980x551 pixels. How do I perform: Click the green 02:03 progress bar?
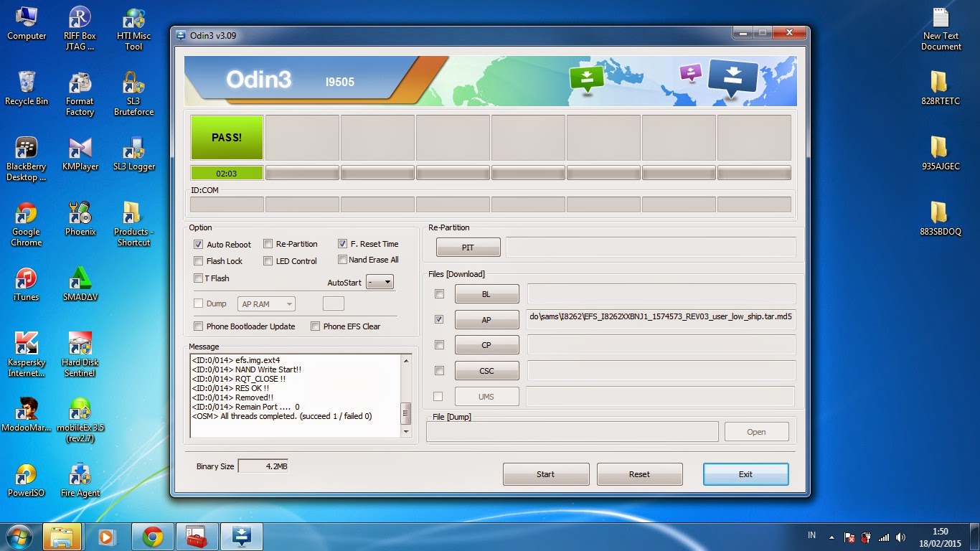227,172
